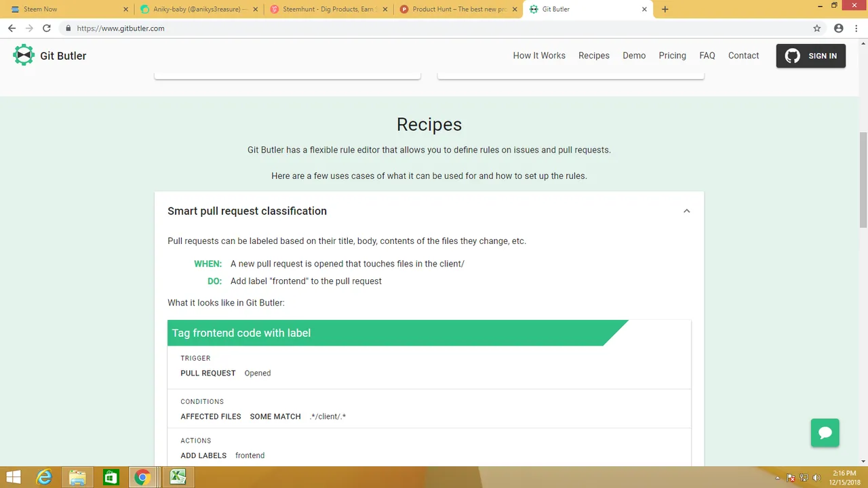The height and width of the screenshot is (488, 868).
Task: Close the Product Hunt tab
Action: tap(515, 9)
